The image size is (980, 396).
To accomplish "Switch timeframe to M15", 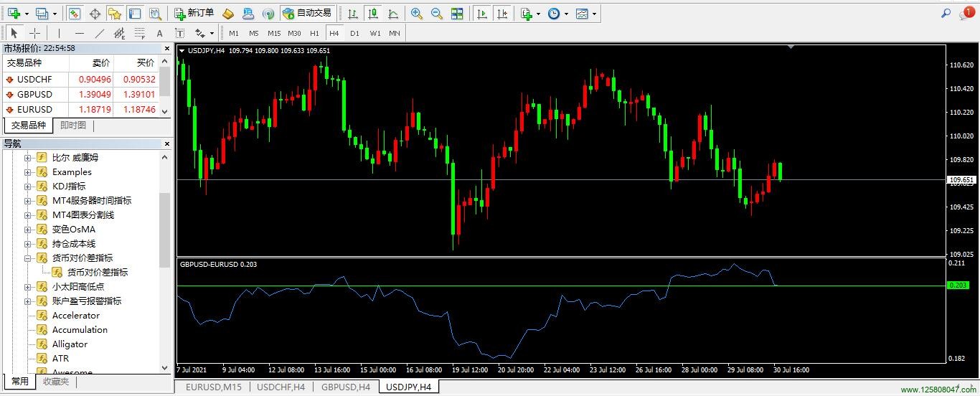I will pos(274,33).
